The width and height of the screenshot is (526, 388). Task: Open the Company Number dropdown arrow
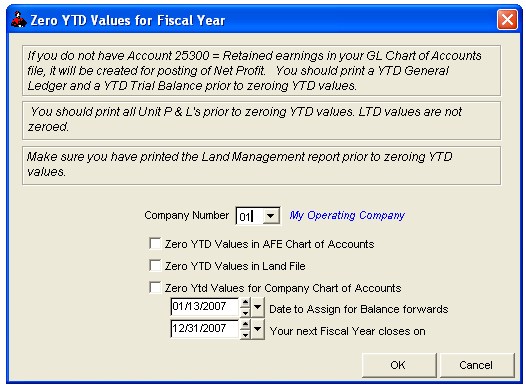(x=270, y=216)
